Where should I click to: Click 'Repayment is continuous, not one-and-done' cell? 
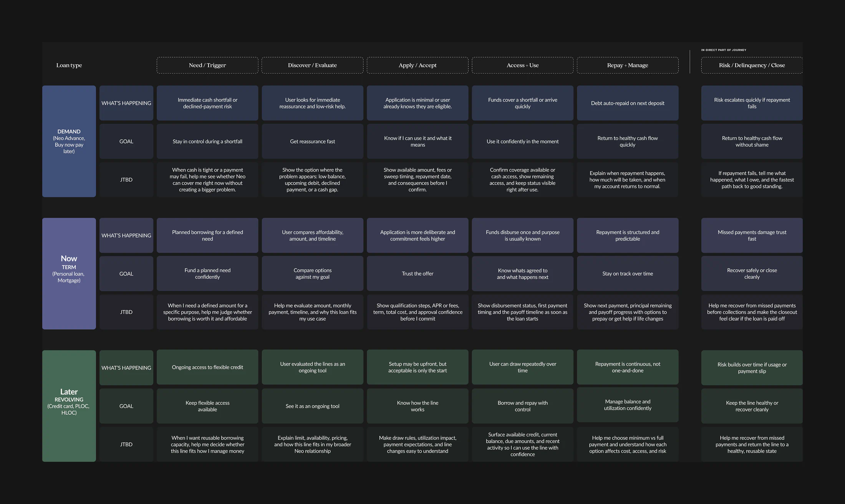point(628,367)
